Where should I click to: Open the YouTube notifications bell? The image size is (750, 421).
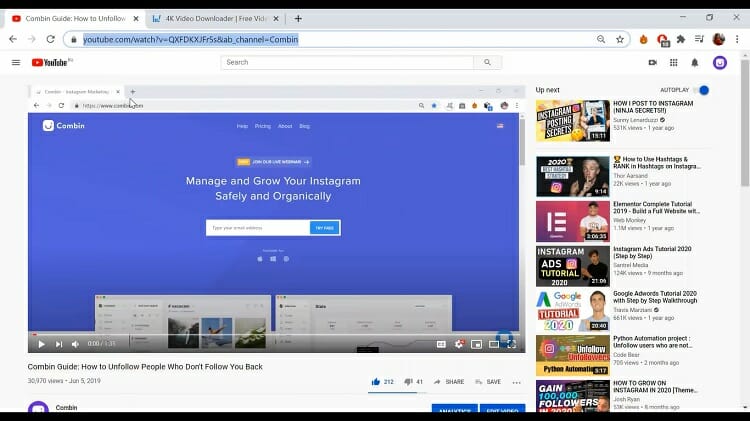(x=695, y=63)
